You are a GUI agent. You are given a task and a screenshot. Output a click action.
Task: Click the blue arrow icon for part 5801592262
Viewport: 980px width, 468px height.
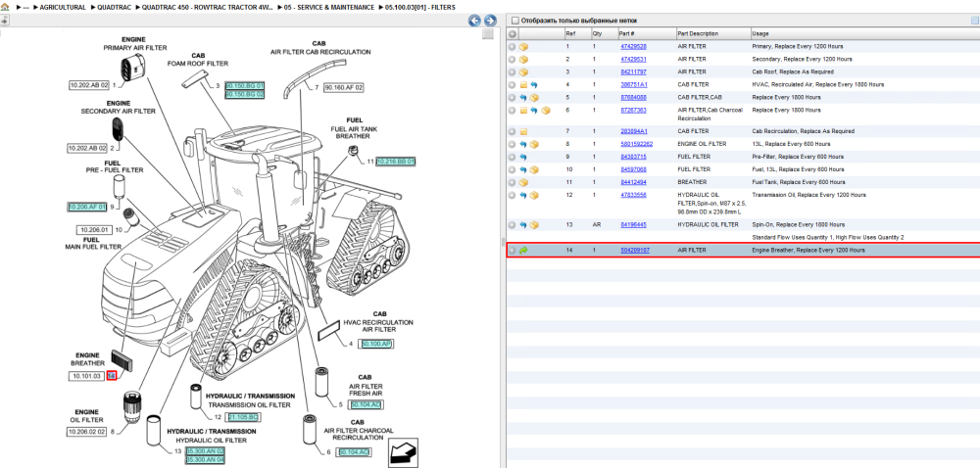(523, 144)
